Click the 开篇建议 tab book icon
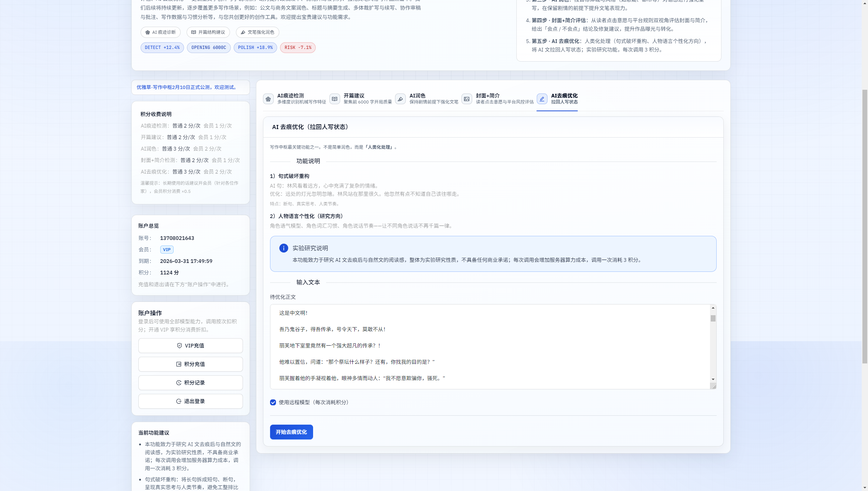 [335, 99]
